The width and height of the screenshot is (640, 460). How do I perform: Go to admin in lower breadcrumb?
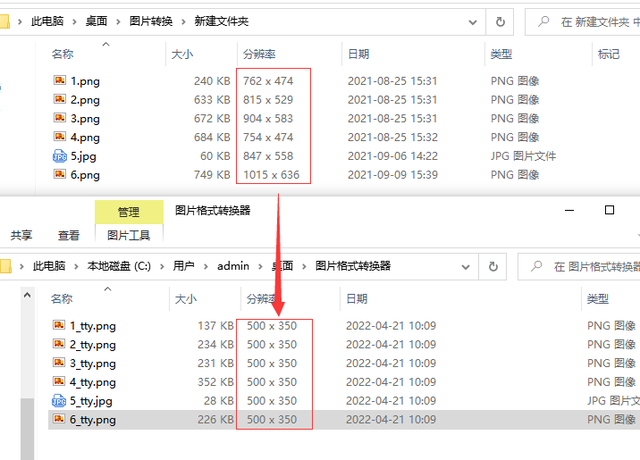(233, 266)
